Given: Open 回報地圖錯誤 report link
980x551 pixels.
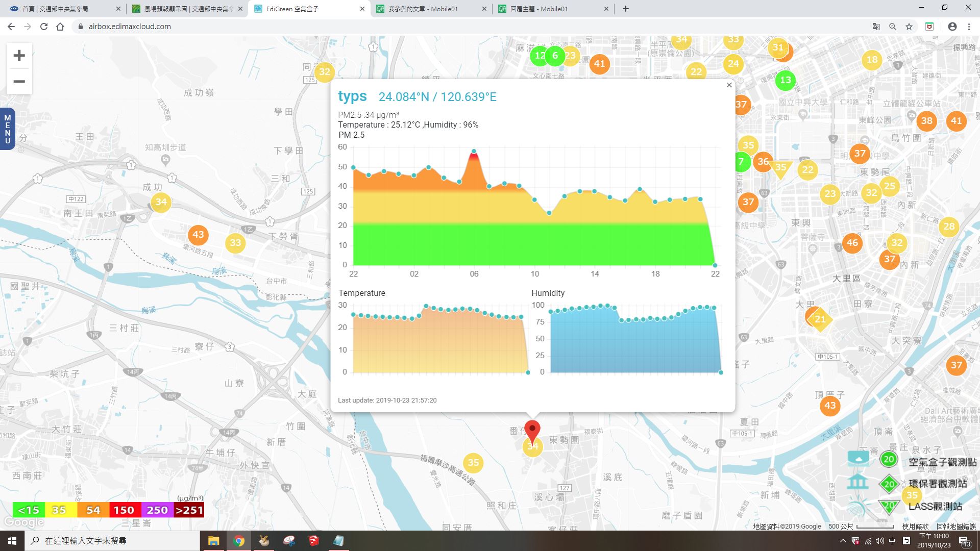Looking at the screenshot, I should pyautogui.click(x=956, y=526).
